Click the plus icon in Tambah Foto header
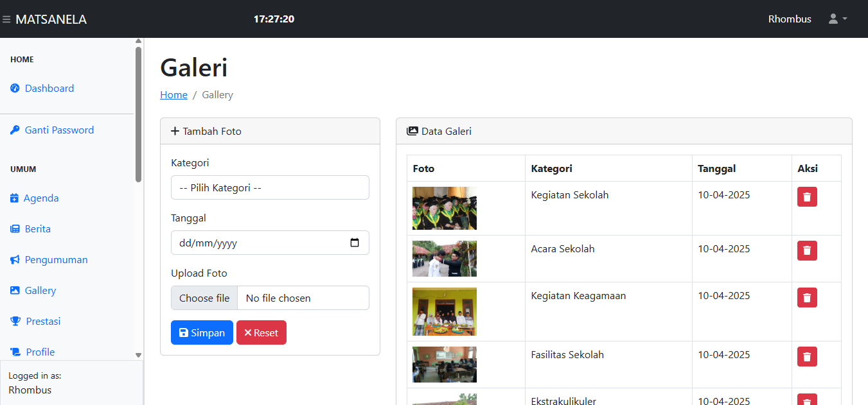The image size is (868, 405). pyautogui.click(x=175, y=132)
